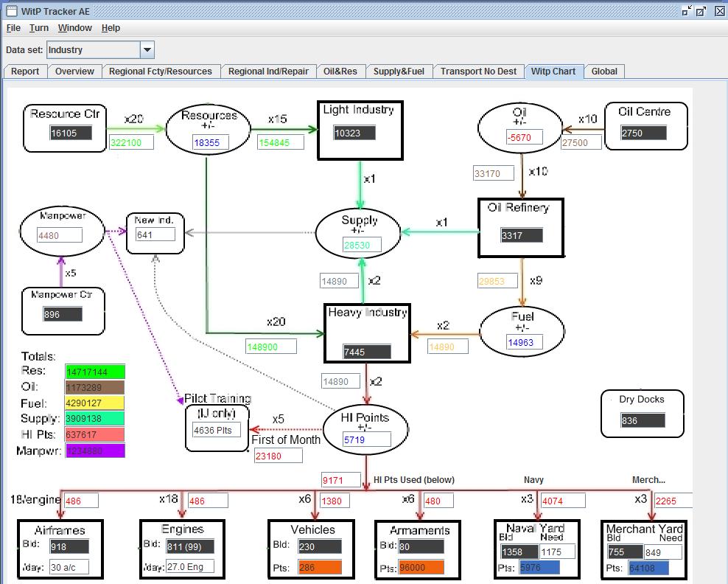Click the Vehicles Pts value 286
The image size is (728, 584).
(x=320, y=567)
